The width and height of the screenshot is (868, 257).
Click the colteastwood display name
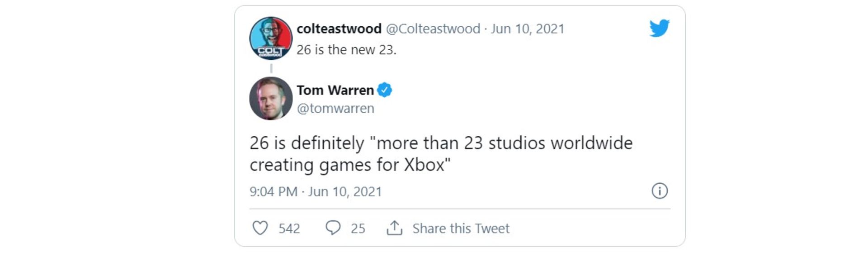(x=339, y=29)
